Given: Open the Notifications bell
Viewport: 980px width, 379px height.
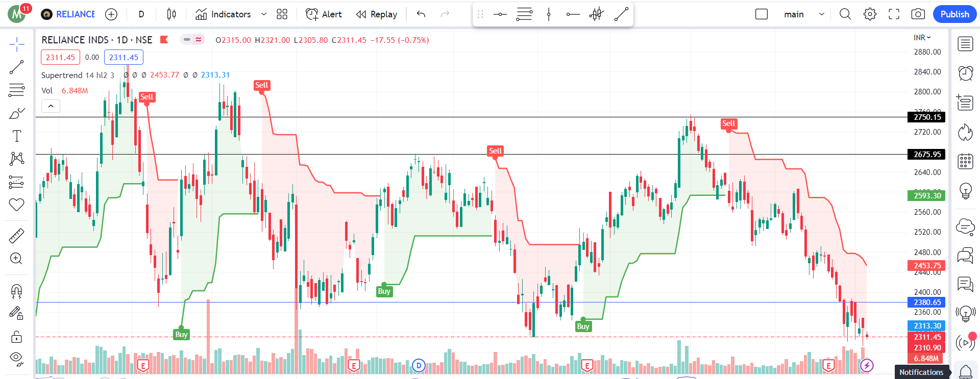Looking at the screenshot, I should [965, 372].
